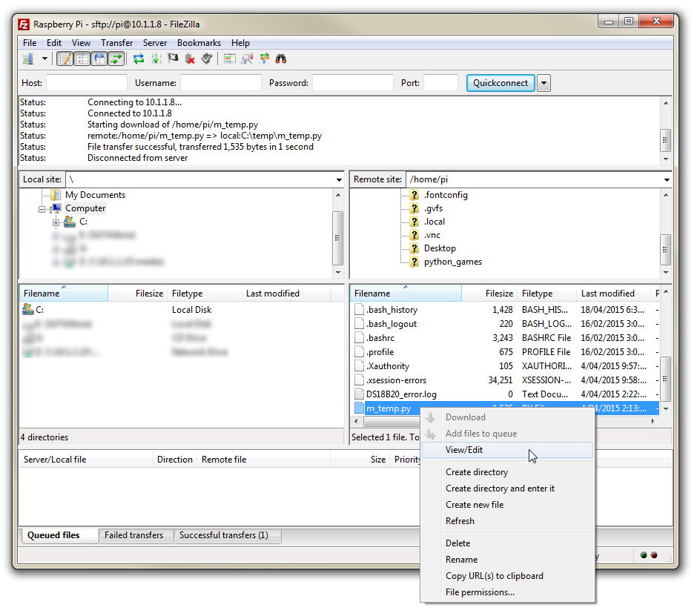The width and height of the screenshot is (697, 616).
Task: Toggle the local directory tree pane
Action: pyautogui.click(x=82, y=59)
